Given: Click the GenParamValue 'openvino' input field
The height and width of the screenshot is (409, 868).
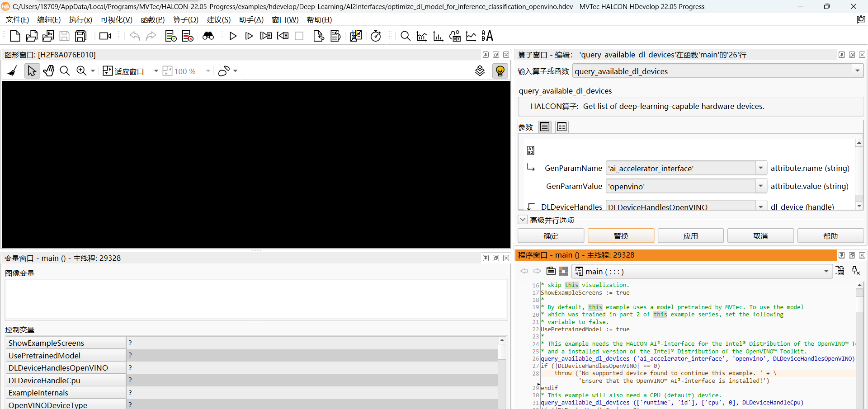Looking at the screenshot, I should [681, 186].
